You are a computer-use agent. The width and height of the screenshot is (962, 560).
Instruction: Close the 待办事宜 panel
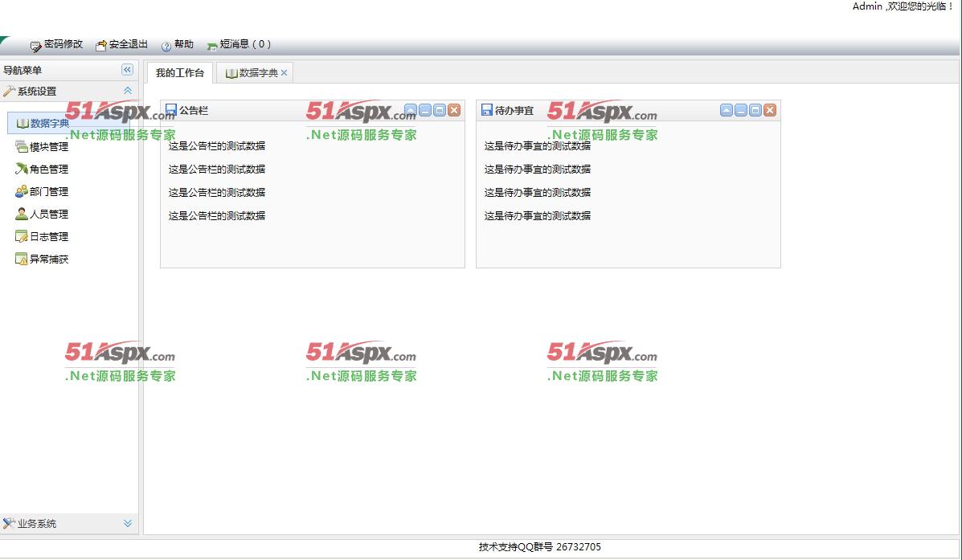(x=770, y=110)
